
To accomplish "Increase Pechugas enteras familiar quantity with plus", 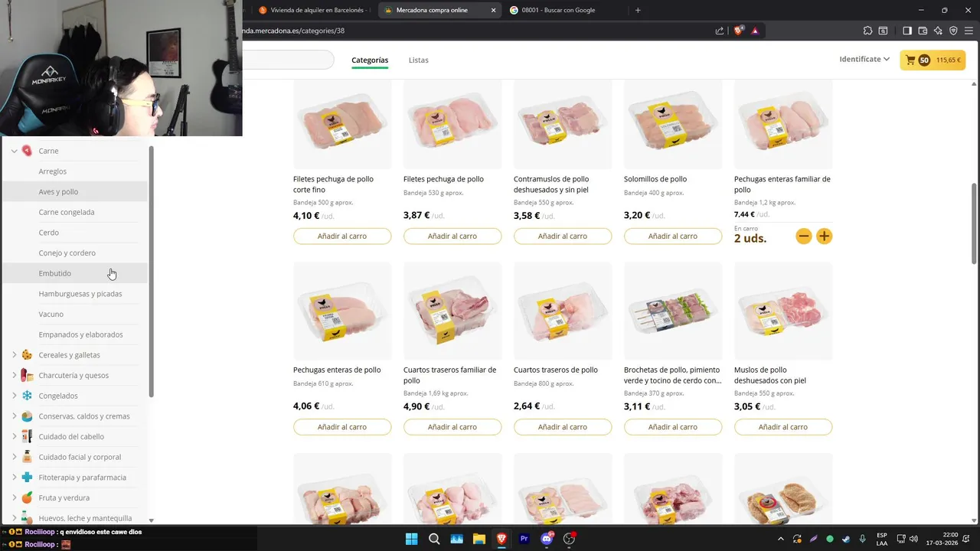I will tap(824, 236).
